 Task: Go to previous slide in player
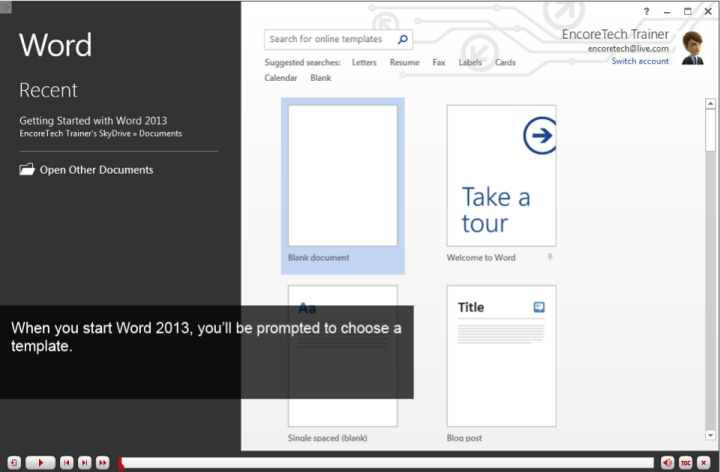pyautogui.click(x=67, y=463)
